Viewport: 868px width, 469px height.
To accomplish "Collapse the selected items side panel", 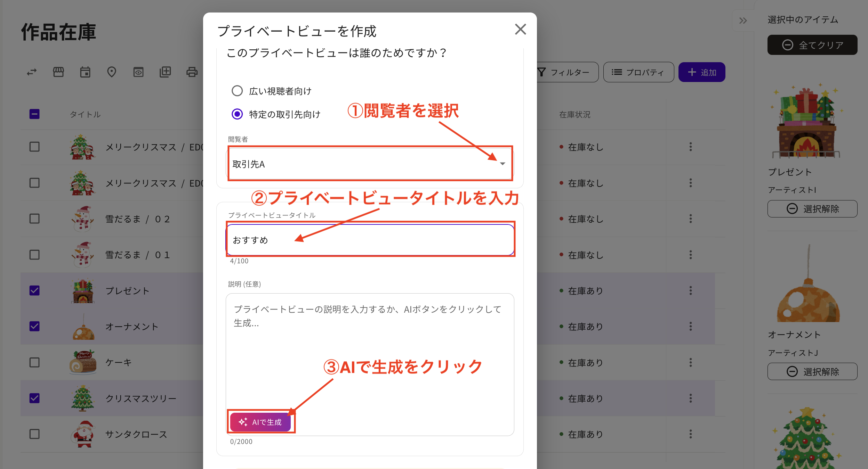I will pyautogui.click(x=743, y=21).
